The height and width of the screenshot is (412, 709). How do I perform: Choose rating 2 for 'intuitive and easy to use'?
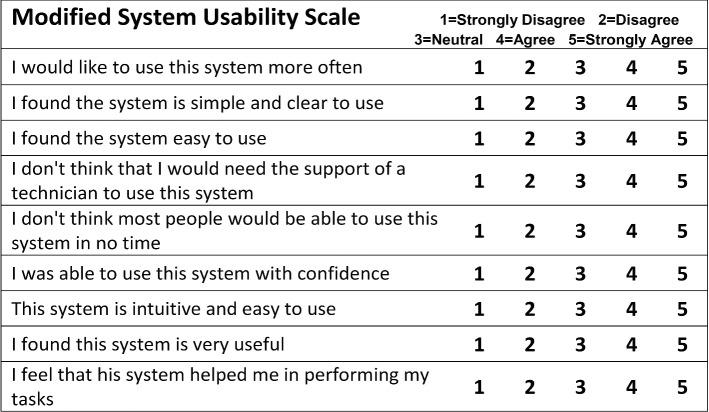coord(530,309)
